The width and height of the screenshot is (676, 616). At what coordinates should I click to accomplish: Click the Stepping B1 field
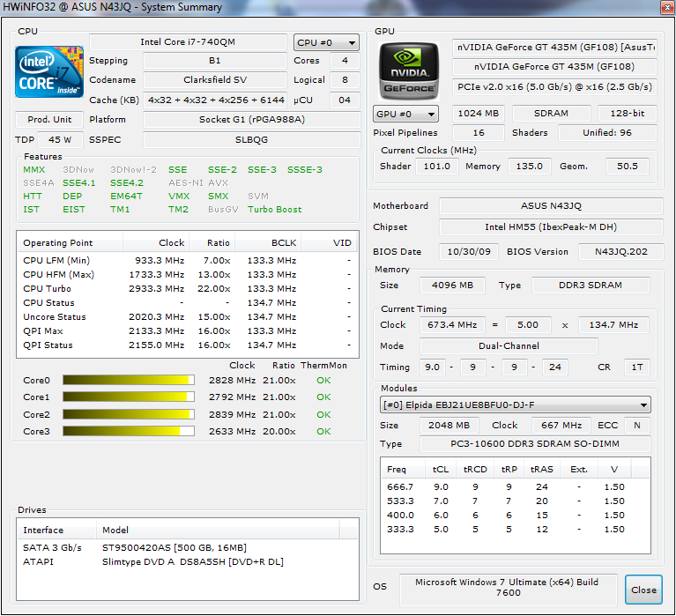[x=215, y=60]
